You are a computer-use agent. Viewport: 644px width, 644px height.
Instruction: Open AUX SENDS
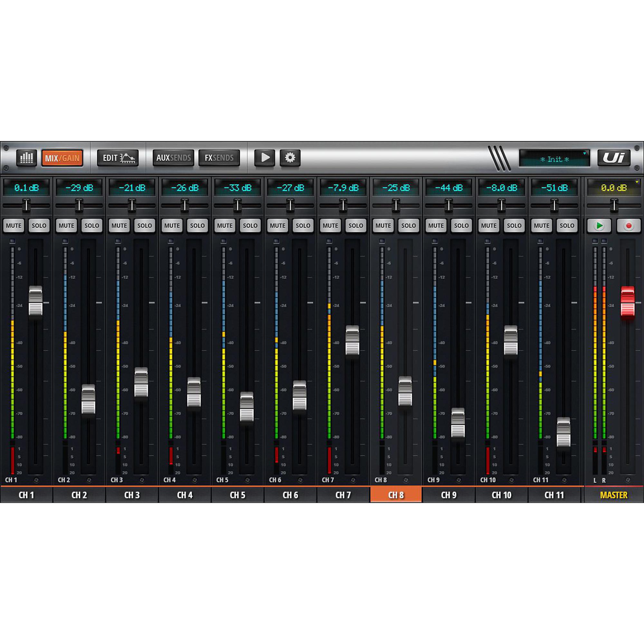point(173,158)
